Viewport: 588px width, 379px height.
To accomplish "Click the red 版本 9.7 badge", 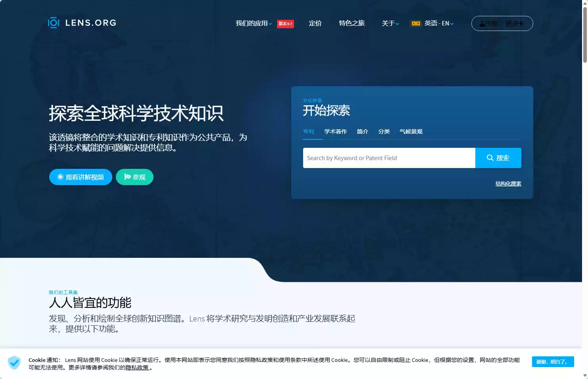I will pos(285,24).
